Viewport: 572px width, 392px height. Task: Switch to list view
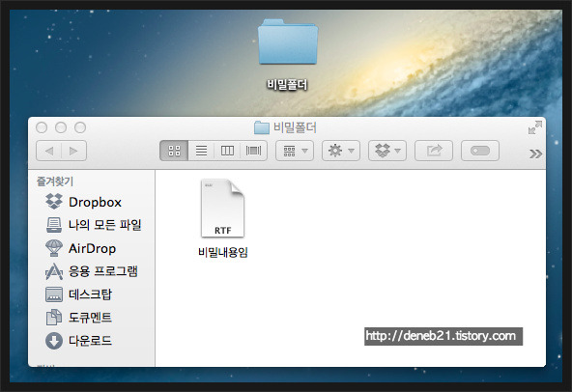pyautogui.click(x=201, y=151)
